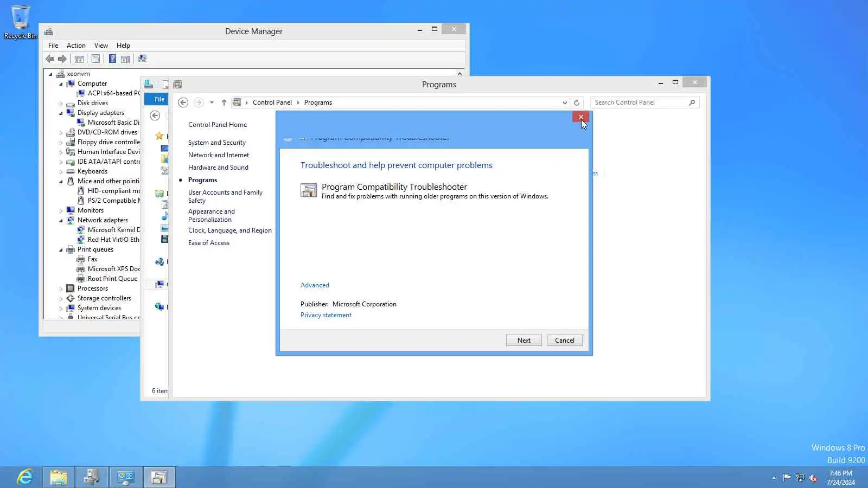Select the Monitors device icon
The width and height of the screenshot is (868, 488).
pyautogui.click(x=71, y=210)
